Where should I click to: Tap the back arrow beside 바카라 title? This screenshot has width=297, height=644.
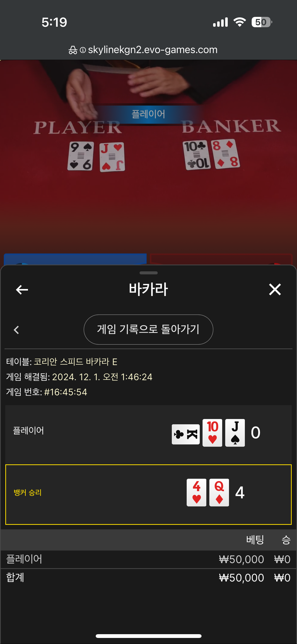click(22, 289)
